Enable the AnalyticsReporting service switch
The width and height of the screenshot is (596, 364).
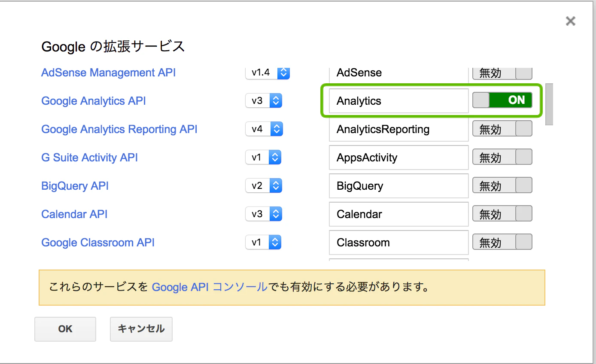[x=502, y=129]
